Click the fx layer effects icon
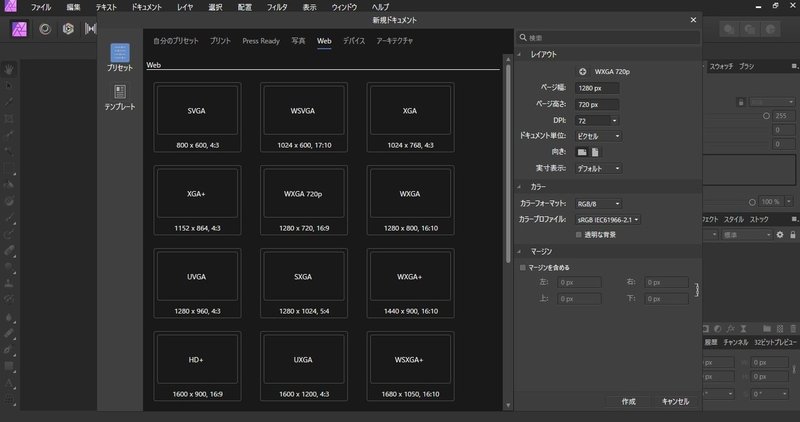This screenshot has width=800, height=422. pos(731,329)
